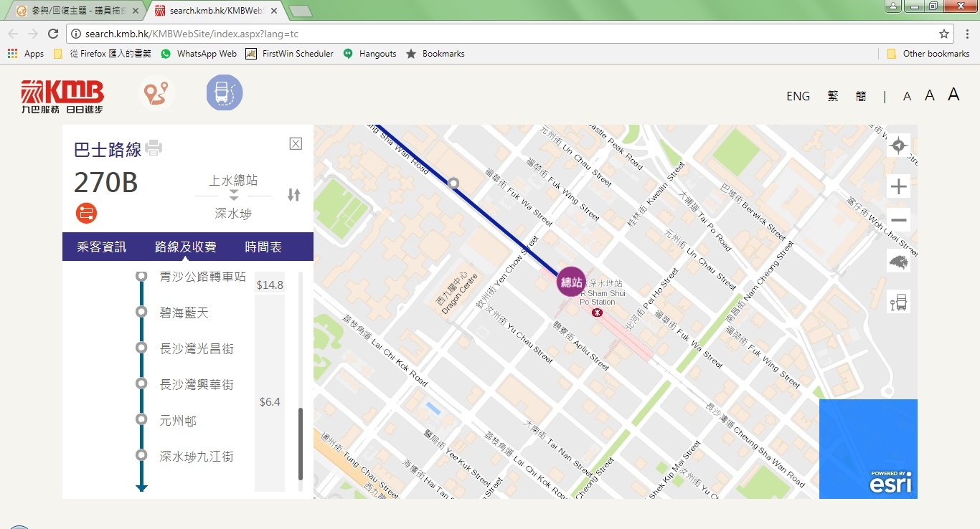Screen dimensions: 980x529
Task: Select the largest font size A
Action: (x=953, y=95)
